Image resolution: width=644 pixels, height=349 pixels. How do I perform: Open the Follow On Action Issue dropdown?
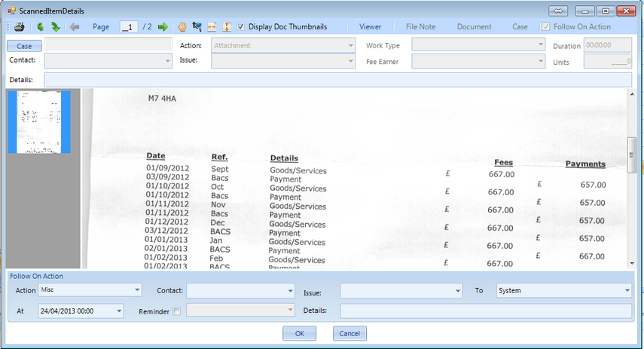(x=457, y=291)
